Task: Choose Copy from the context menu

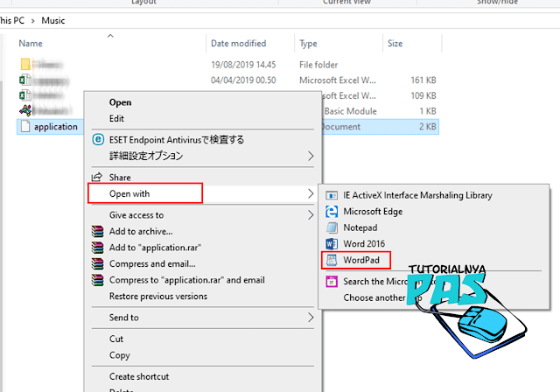Action: [120, 355]
